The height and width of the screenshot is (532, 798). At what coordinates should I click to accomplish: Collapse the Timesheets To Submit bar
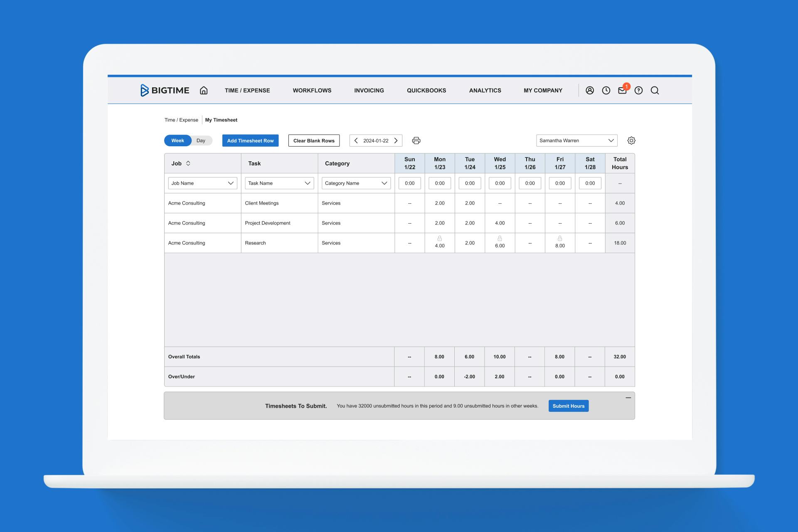click(628, 398)
